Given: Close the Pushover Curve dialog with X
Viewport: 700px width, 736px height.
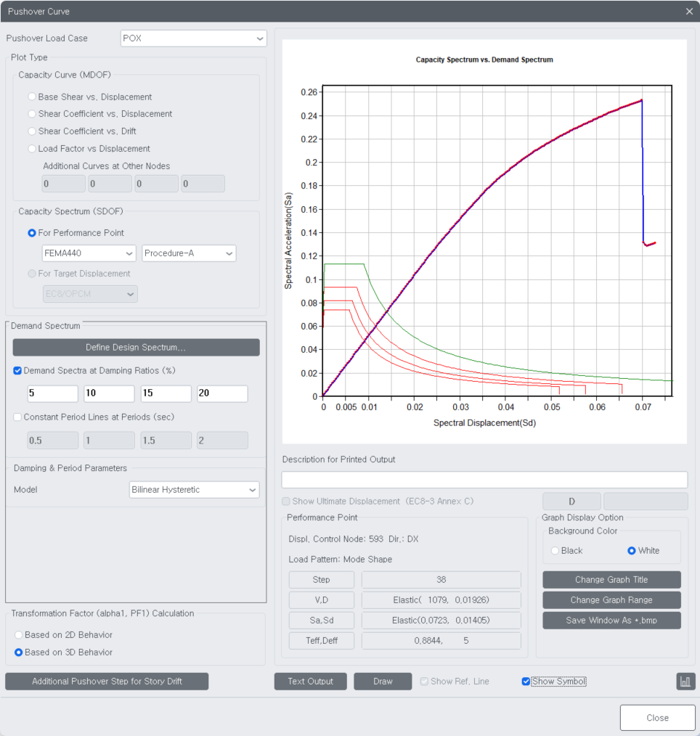Looking at the screenshot, I should 689,12.
